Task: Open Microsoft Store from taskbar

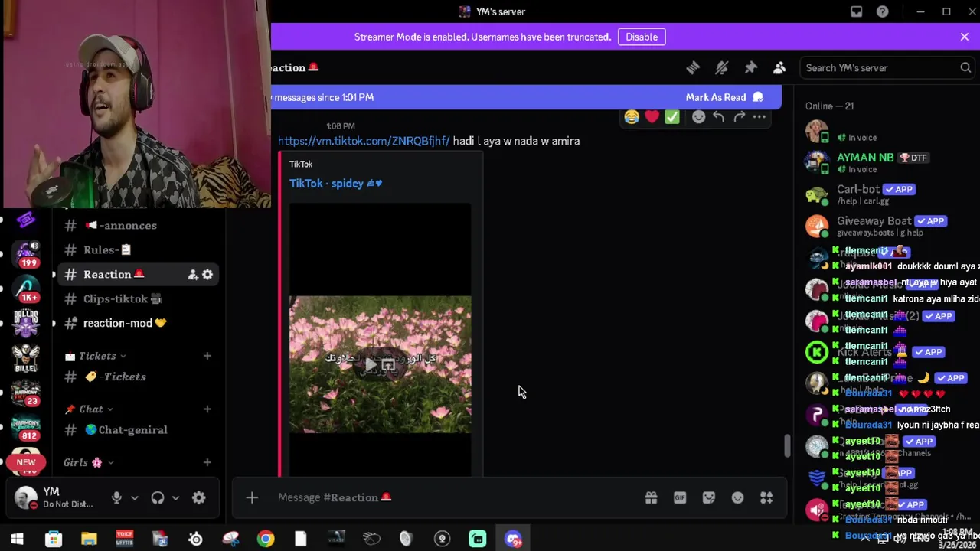Action: 53,539
